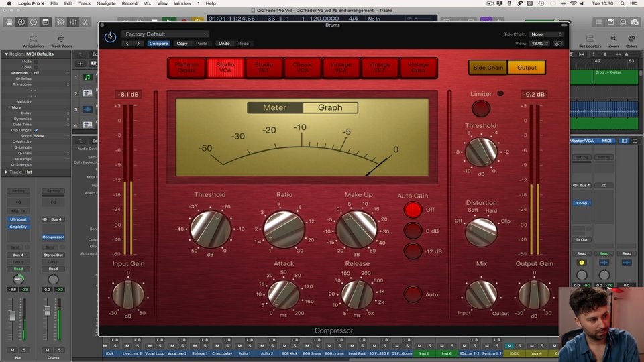Set Auto Gain to Off

click(x=413, y=210)
